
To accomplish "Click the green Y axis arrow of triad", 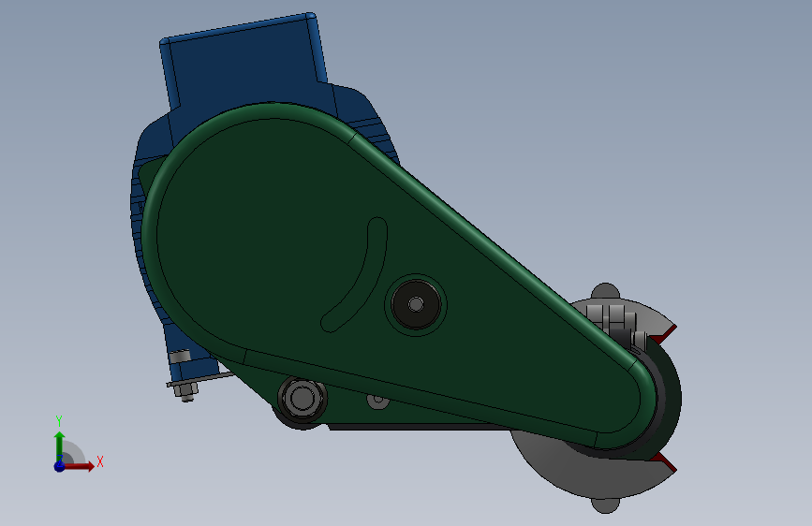I will pos(60,446).
